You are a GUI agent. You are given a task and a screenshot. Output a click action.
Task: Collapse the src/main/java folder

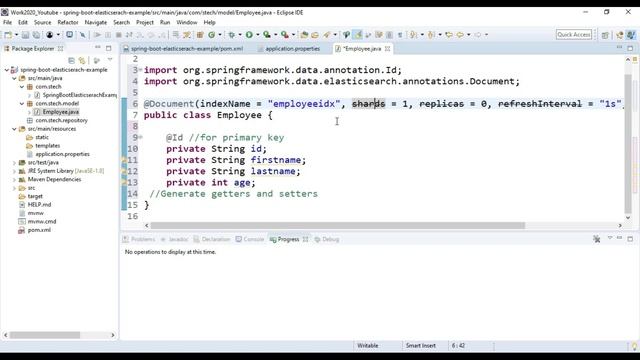tap(14, 78)
